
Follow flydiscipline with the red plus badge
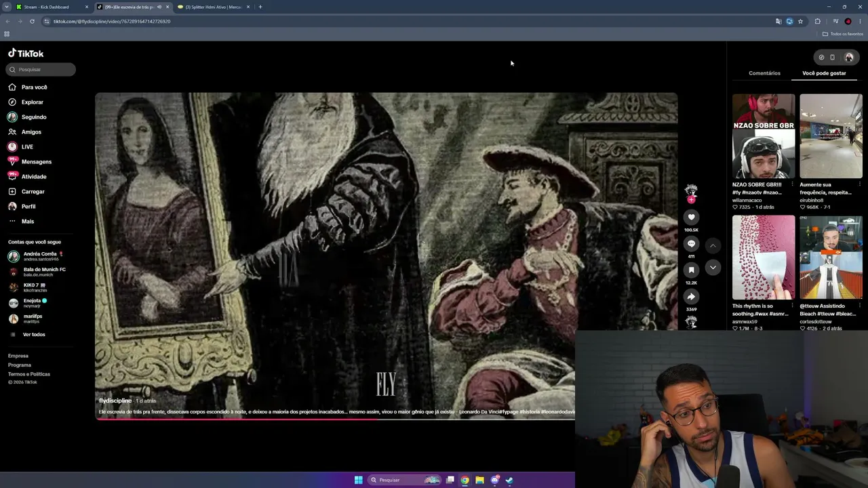[x=691, y=200]
